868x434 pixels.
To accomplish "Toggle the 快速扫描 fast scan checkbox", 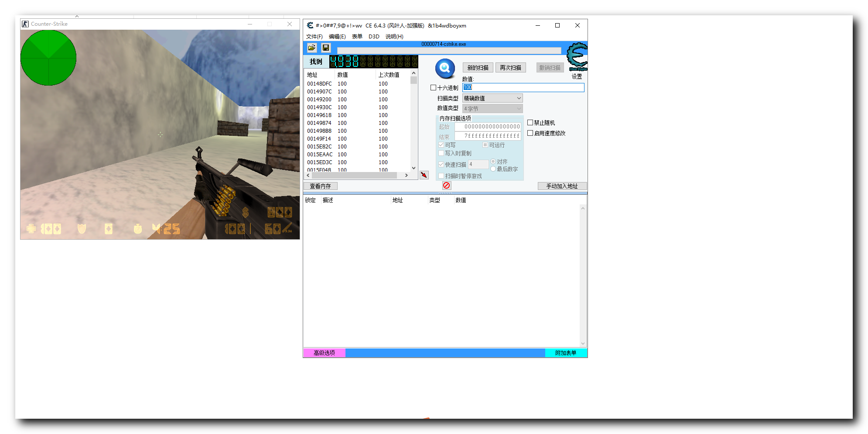I will 441,165.
